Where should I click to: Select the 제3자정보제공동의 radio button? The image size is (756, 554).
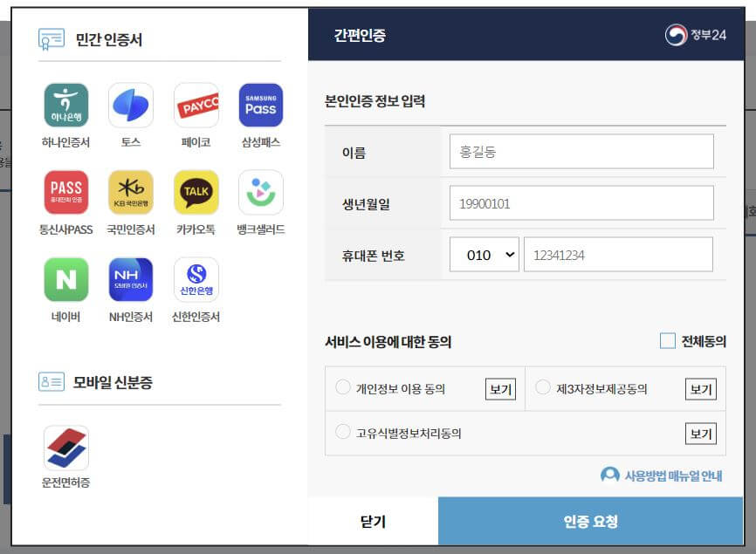[x=543, y=387]
